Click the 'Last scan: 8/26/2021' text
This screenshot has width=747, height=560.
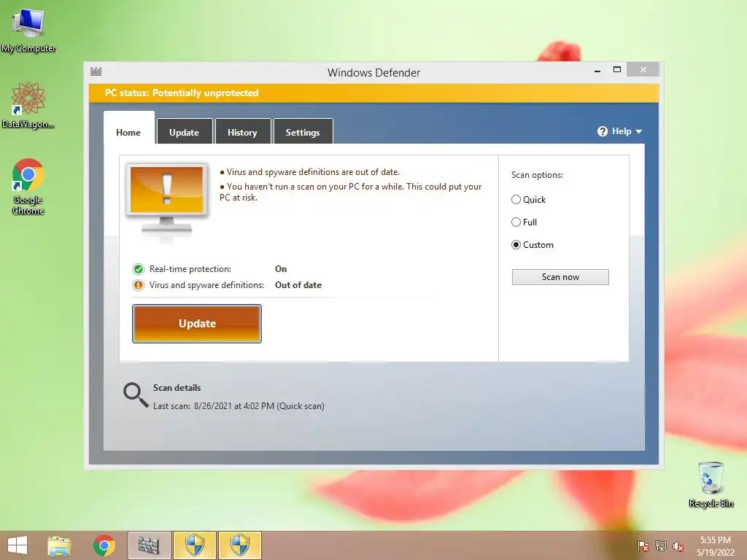click(x=239, y=406)
